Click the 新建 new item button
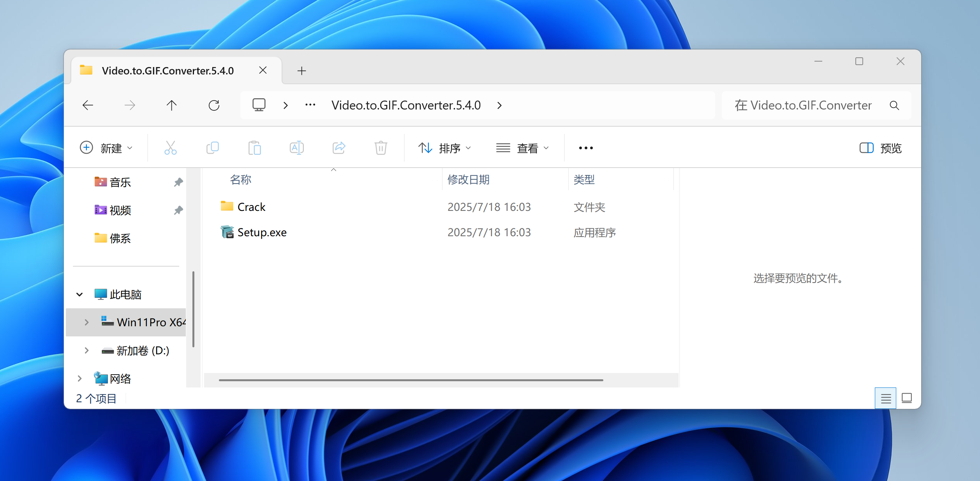This screenshot has width=980, height=481. (106, 148)
